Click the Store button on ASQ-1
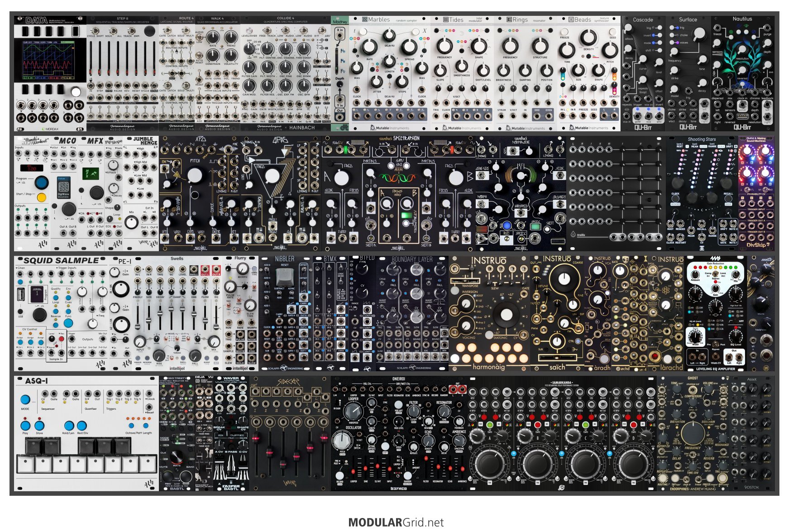The width and height of the screenshot is (793, 532). tap(39, 426)
